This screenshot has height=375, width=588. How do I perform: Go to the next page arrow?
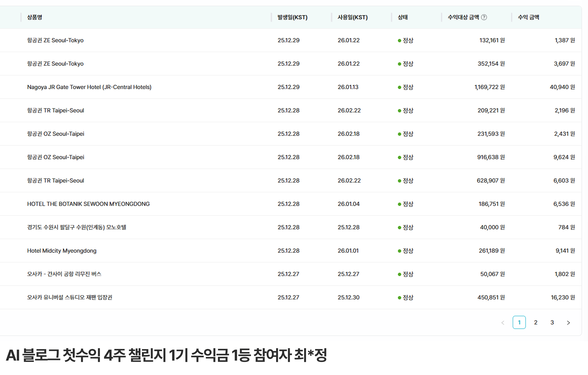coord(568,323)
